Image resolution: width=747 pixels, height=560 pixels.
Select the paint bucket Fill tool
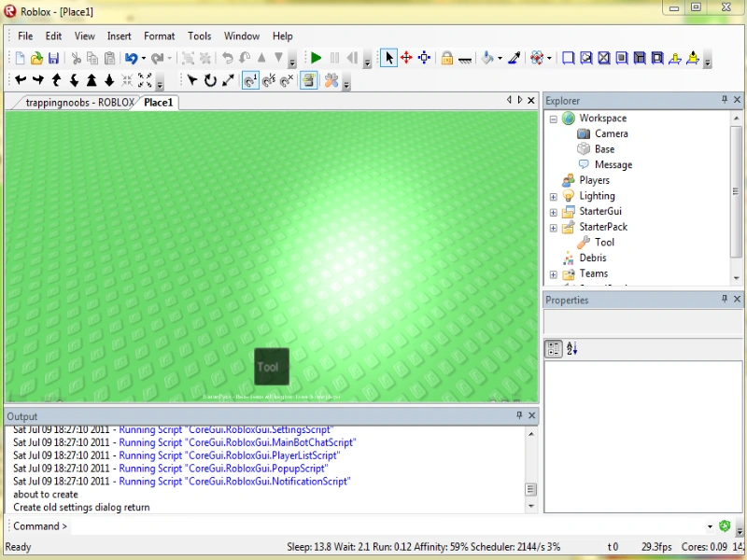[x=487, y=58]
